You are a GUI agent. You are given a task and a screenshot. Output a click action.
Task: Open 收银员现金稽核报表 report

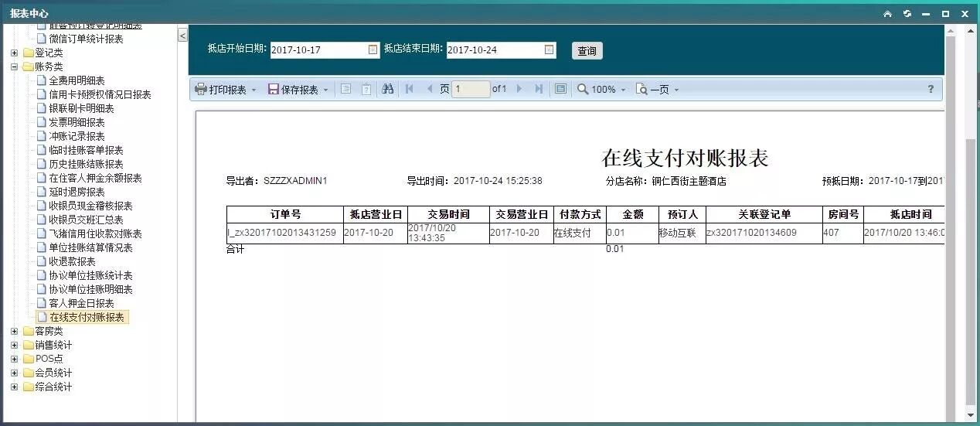click(x=90, y=206)
